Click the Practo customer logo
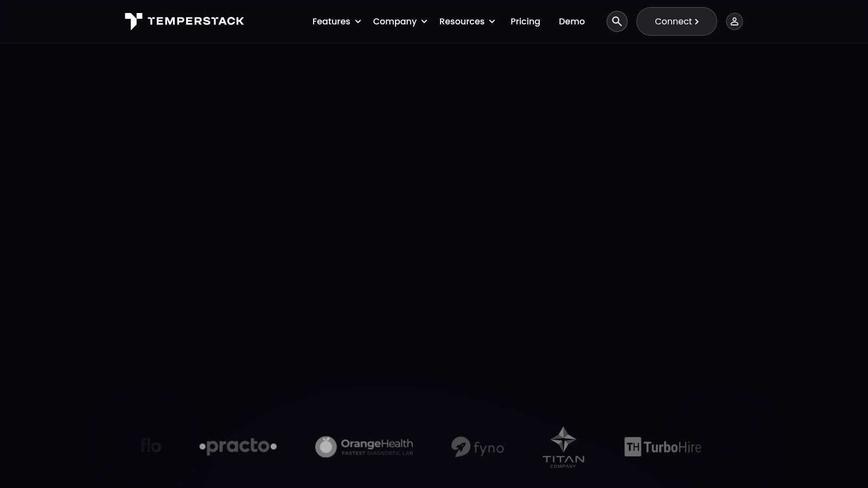The width and height of the screenshot is (868, 488). 238,446
